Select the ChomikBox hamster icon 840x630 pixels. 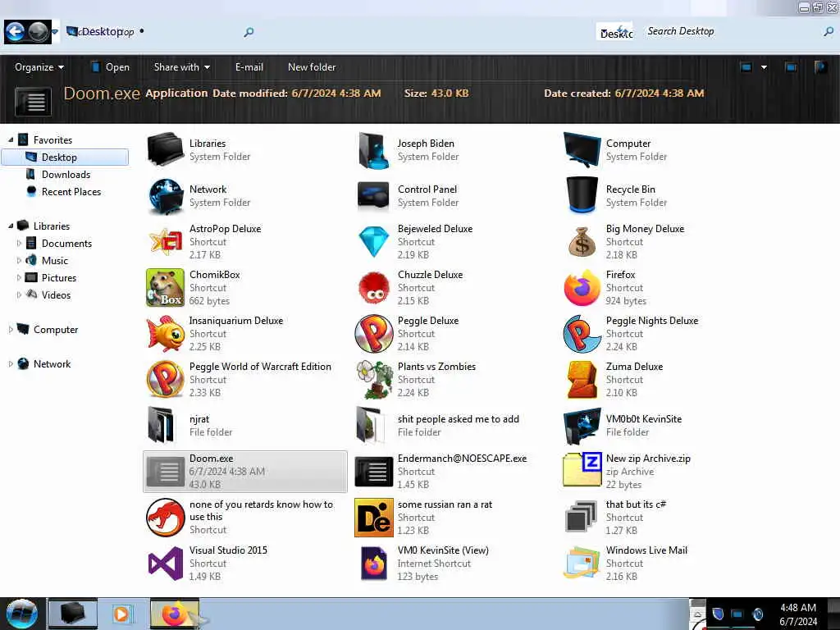(165, 288)
